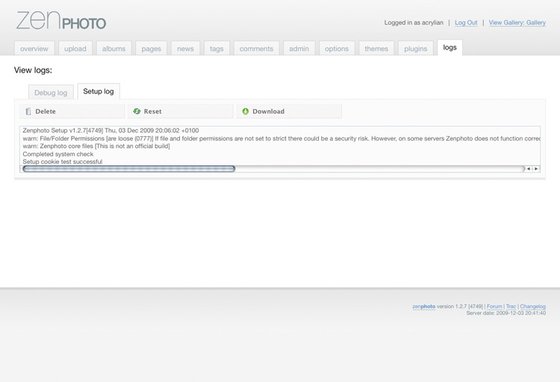
Task: Download the setup log
Action: [289, 111]
